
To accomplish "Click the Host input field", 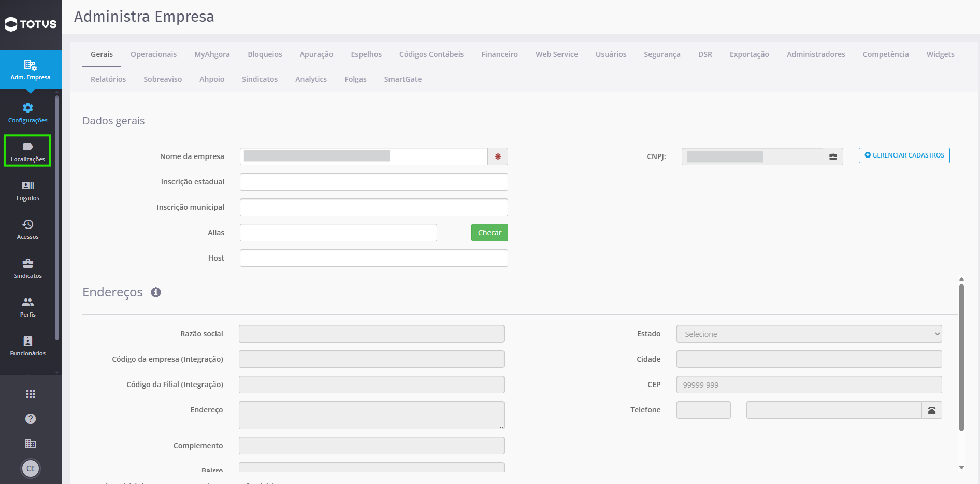I will click(373, 258).
